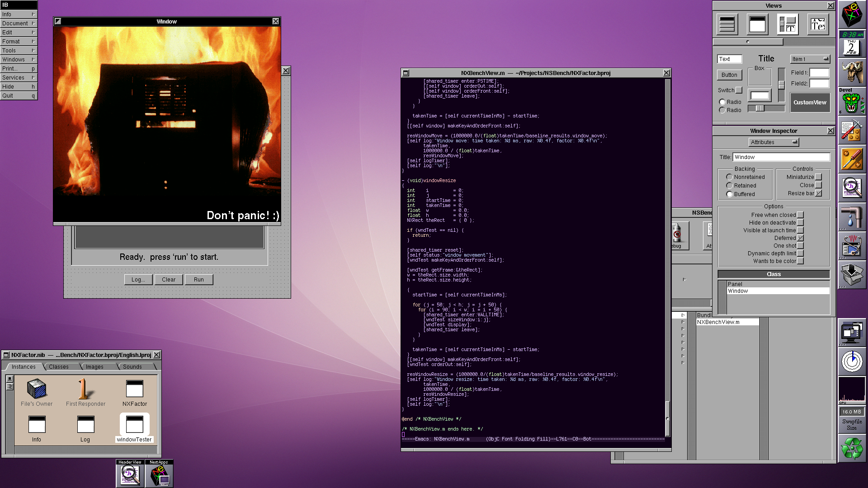Select the Buffered backing radio button
This screenshot has width=868, height=488.
(729, 194)
